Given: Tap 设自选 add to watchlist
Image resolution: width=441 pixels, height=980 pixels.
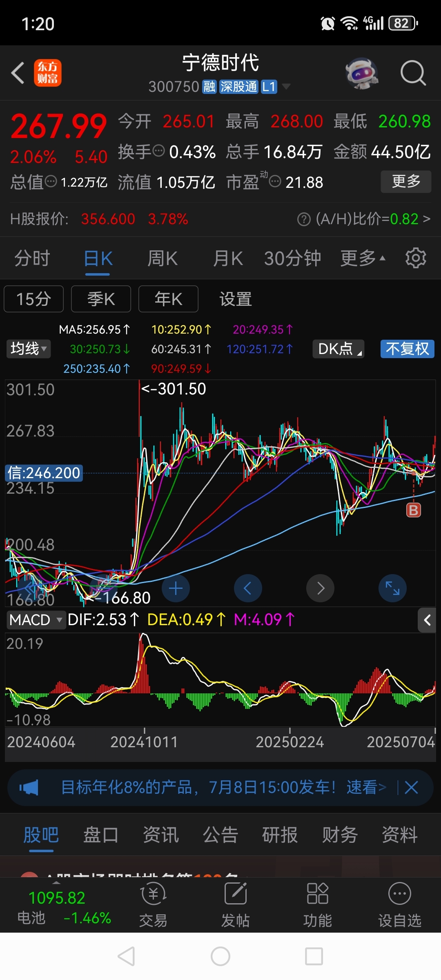Looking at the screenshot, I should pyautogui.click(x=400, y=904).
